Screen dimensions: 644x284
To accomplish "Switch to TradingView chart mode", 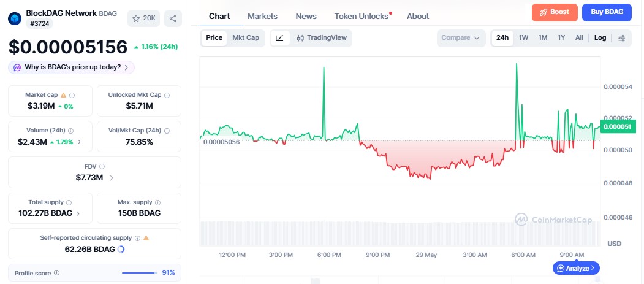I will click(x=322, y=38).
